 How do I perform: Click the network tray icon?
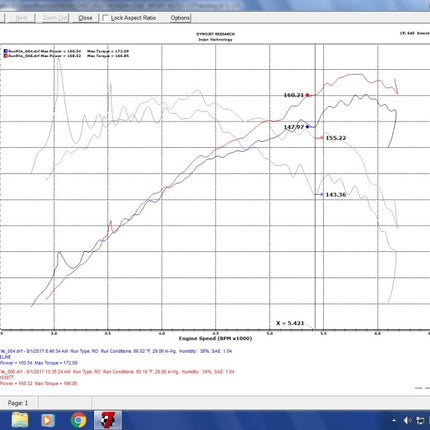tap(420, 421)
